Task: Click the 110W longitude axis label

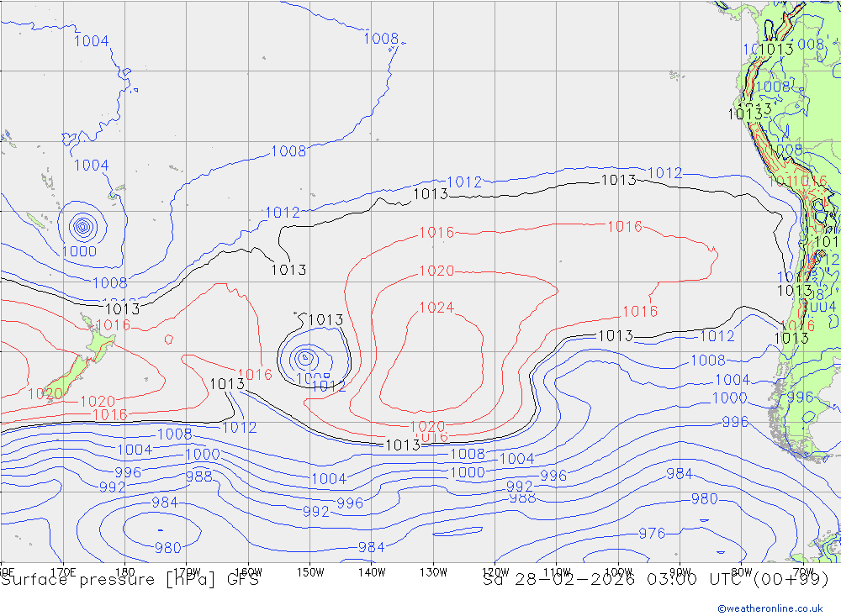Action: pos(557,572)
